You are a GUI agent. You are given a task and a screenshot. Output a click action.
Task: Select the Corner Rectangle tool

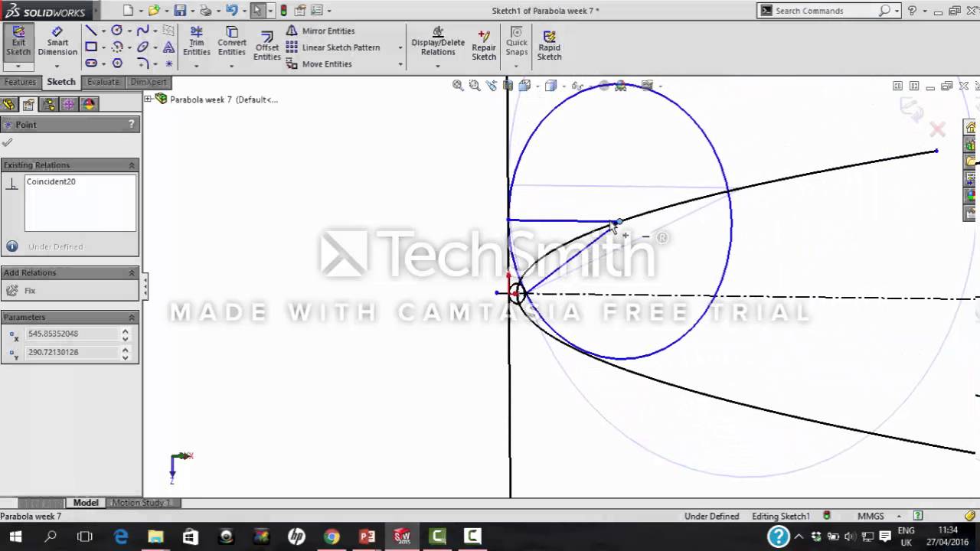click(91, 47)
